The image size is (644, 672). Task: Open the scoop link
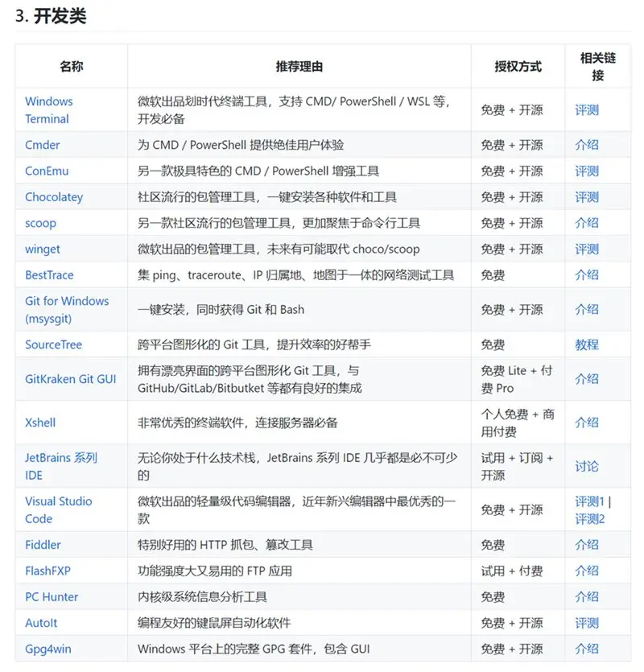[40, 223]
